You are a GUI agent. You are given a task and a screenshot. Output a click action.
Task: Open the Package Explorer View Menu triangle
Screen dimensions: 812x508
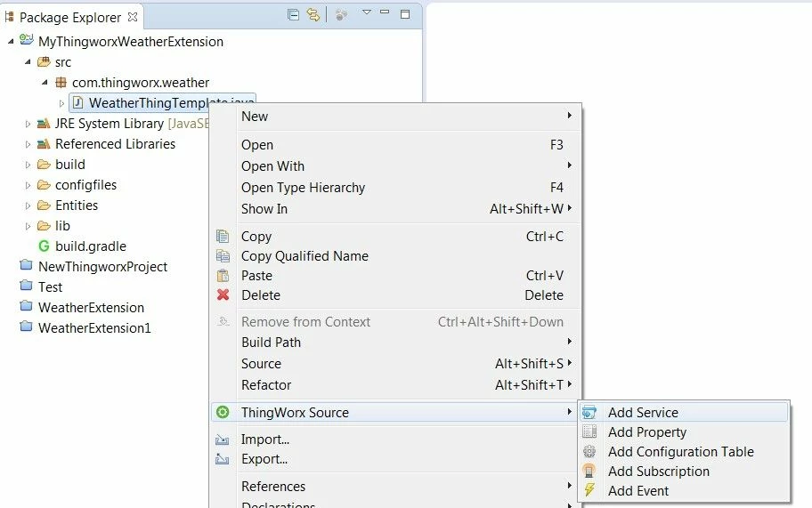[x=367, y=12]
